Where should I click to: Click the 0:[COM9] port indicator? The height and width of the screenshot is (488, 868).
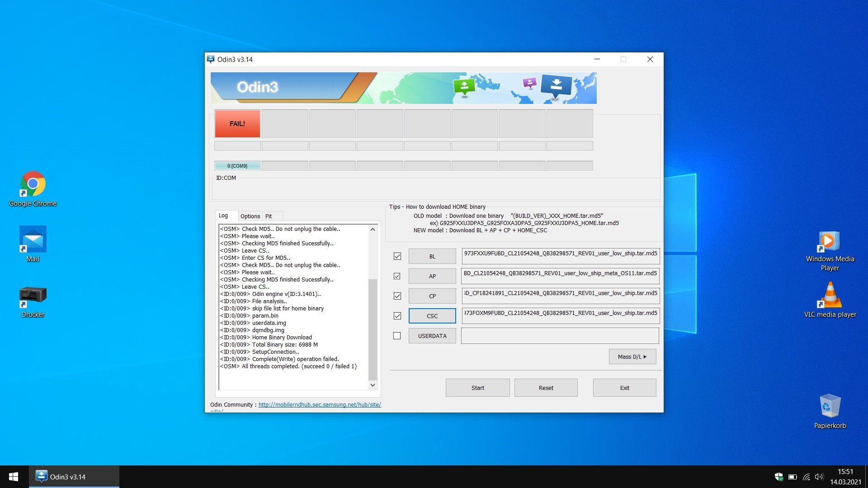(237, 166)
